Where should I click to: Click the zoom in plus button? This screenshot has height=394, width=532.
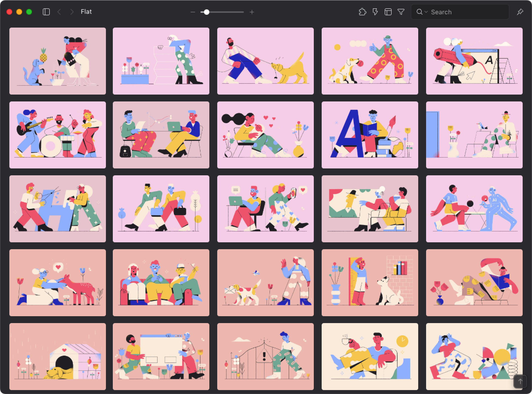[252, 12]
